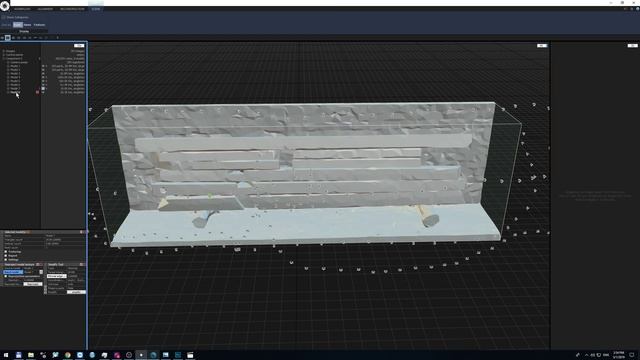
Task: Click the first layout icon in the toolbar
Action: pos(2,38)
